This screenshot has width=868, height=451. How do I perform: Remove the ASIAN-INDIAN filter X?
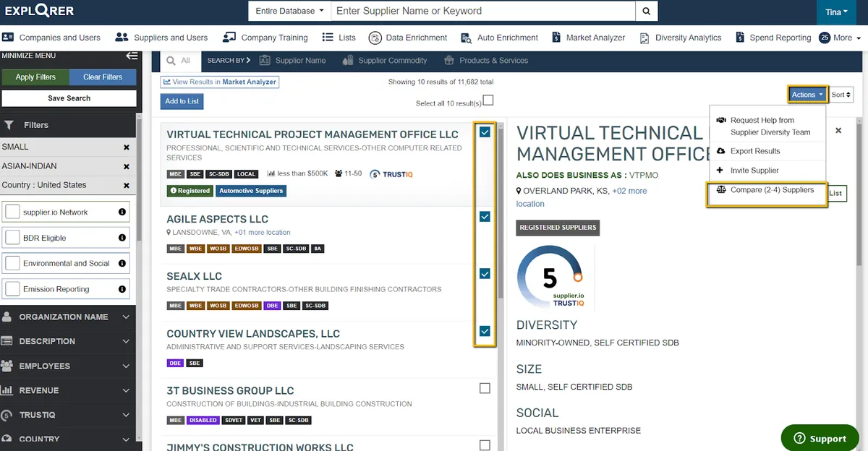(127, 166)
